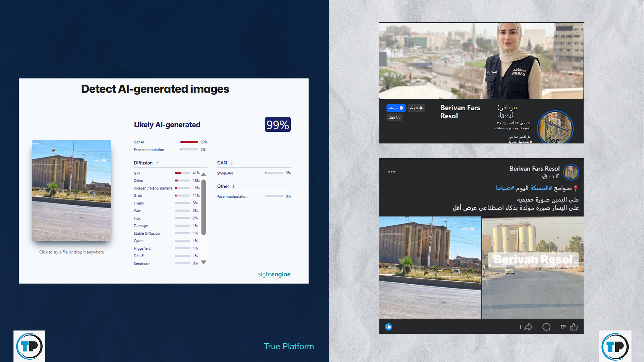The height and width of the screenshot is (362, 644).
Task: Click the Diffusion list scrollbar thumb
Action: click(x=204, y=207)
